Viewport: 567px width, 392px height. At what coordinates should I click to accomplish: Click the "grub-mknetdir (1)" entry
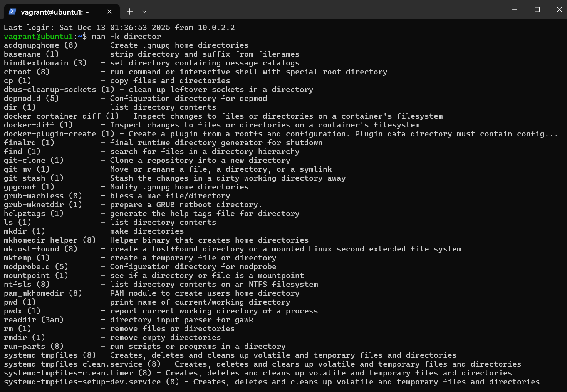tap(43, 204)
